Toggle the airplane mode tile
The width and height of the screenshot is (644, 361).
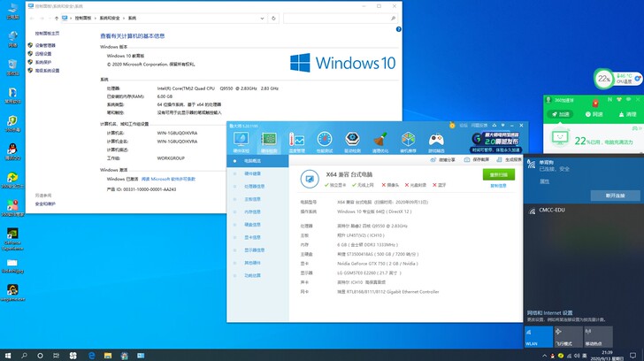pyautogui.click(x=569, y=337)
